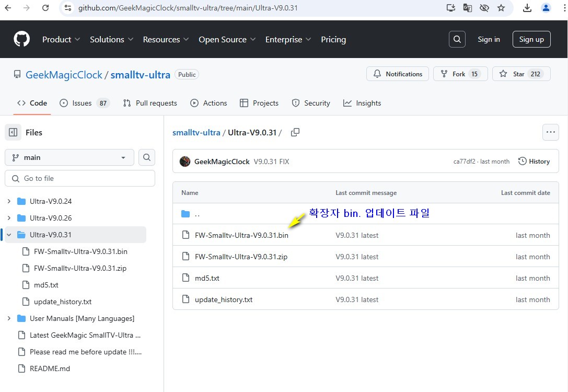Open the main branch selector dropdown
568x392 pixels.
pos(69,157)
